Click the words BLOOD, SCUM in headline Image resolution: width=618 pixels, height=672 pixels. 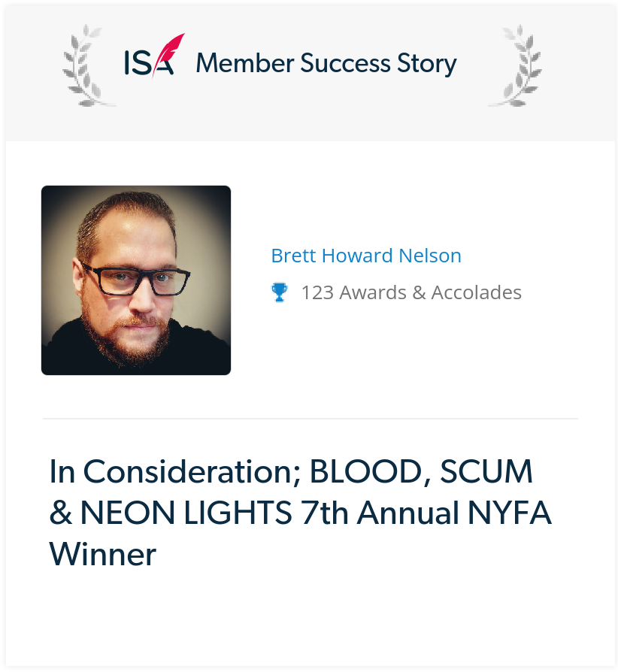point(421,471)
